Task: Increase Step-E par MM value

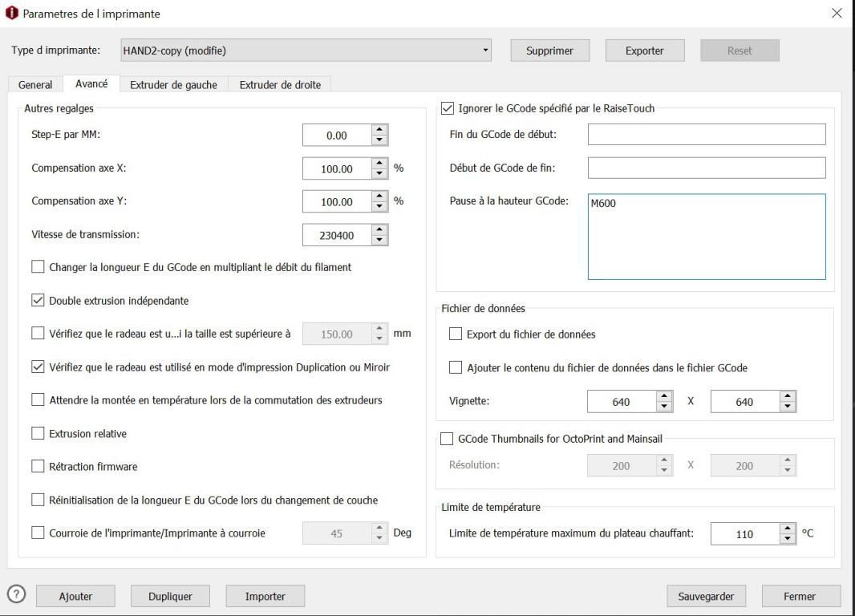Action: (x=379, y=130)
